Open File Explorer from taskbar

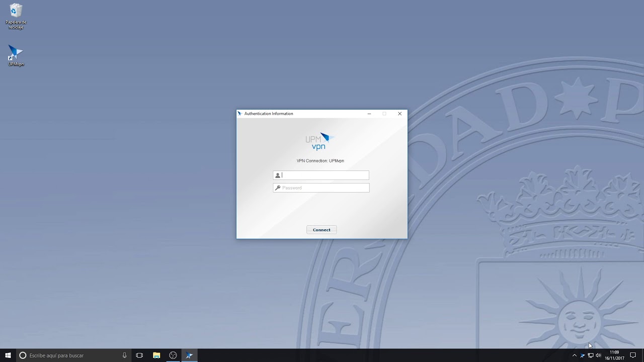click(x=156, y=355)
